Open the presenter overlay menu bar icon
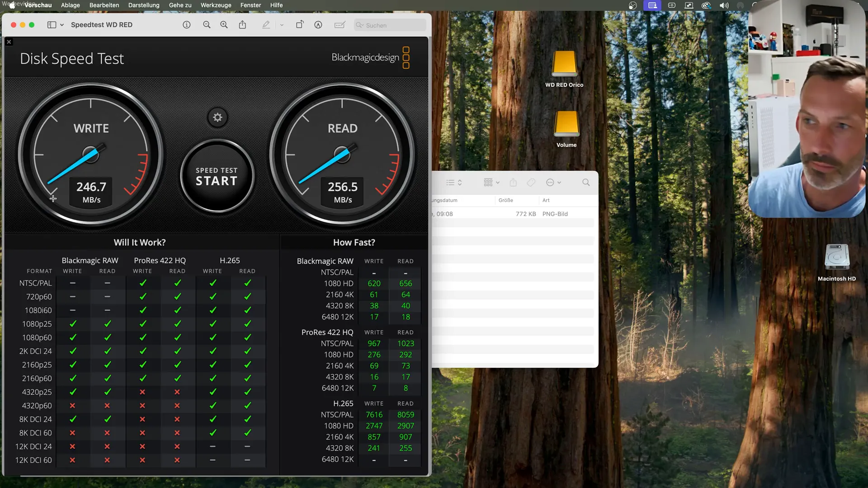Screen dimensions: 868x488 pyautogui.click(x=652, y=5)
